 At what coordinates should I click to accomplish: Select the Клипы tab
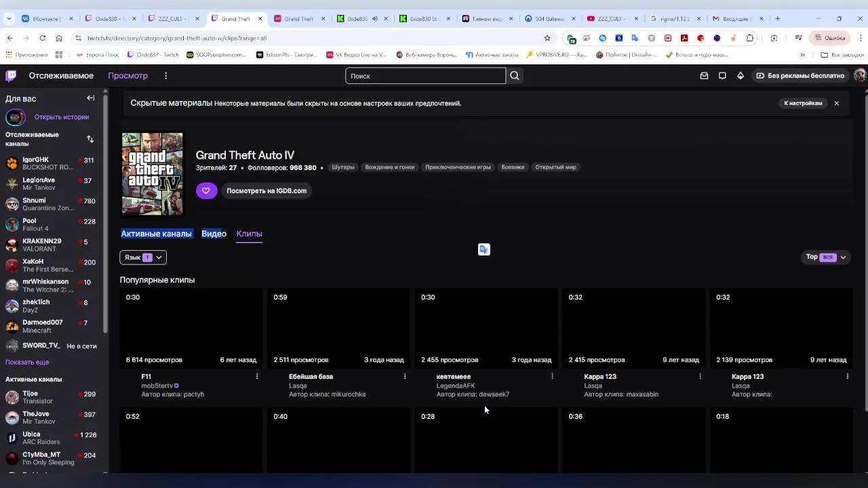click(249, 234)
